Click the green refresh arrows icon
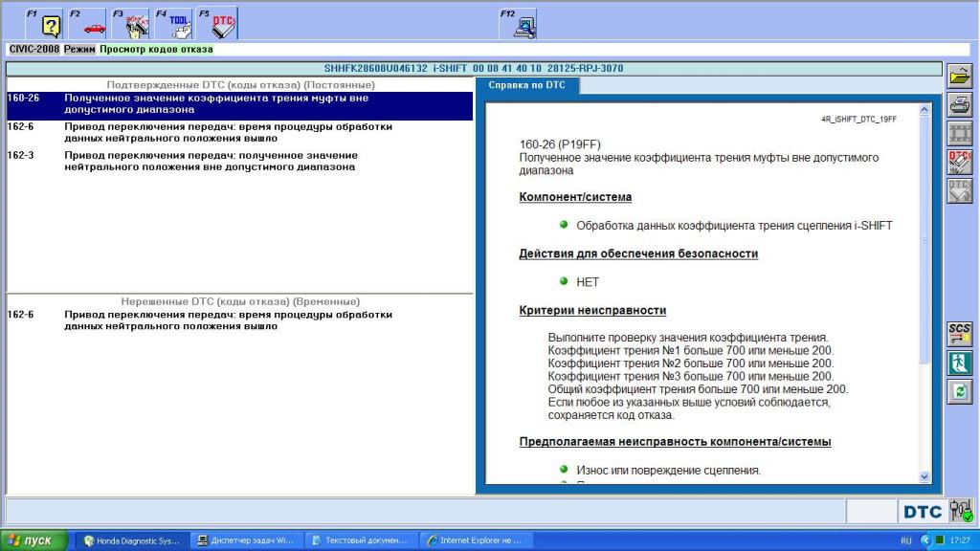This screenshot has width=980, height=551. [959, 391]
